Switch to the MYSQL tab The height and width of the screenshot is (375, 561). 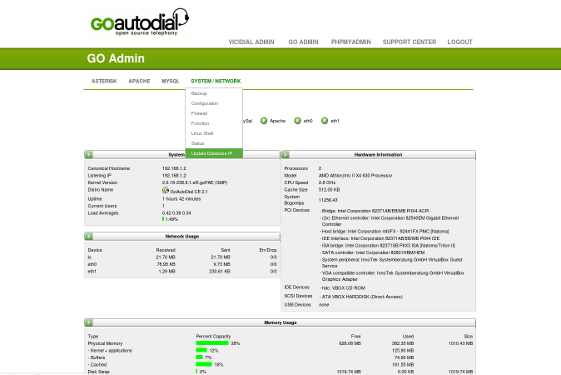click(x=170, y=81)
